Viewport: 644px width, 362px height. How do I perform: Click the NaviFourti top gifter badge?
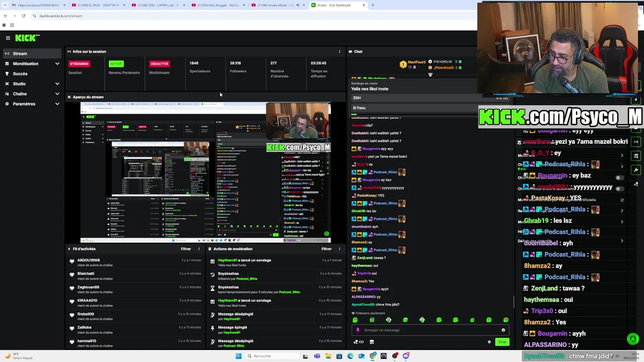click(x=403, y=64)
